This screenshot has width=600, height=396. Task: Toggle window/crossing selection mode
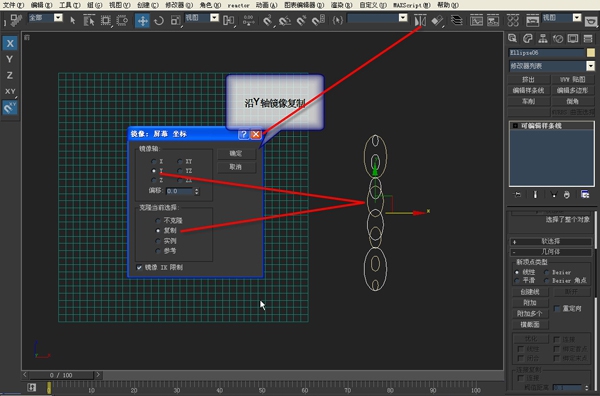coord(122,20)
